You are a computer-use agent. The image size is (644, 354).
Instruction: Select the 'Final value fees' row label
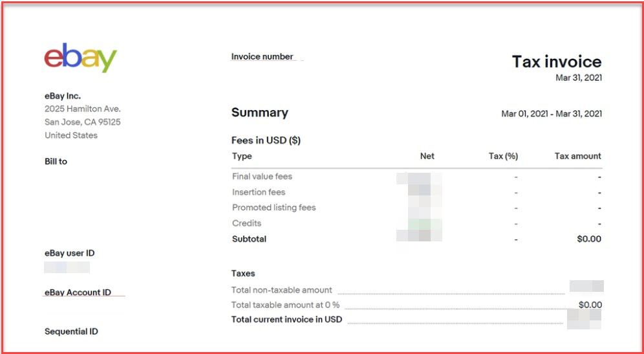[262, 177]
